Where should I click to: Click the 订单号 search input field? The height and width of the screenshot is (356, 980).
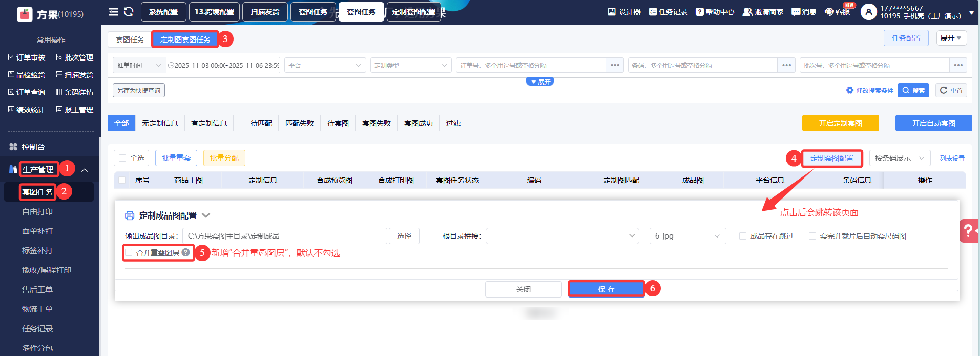(x=530, y=65)
